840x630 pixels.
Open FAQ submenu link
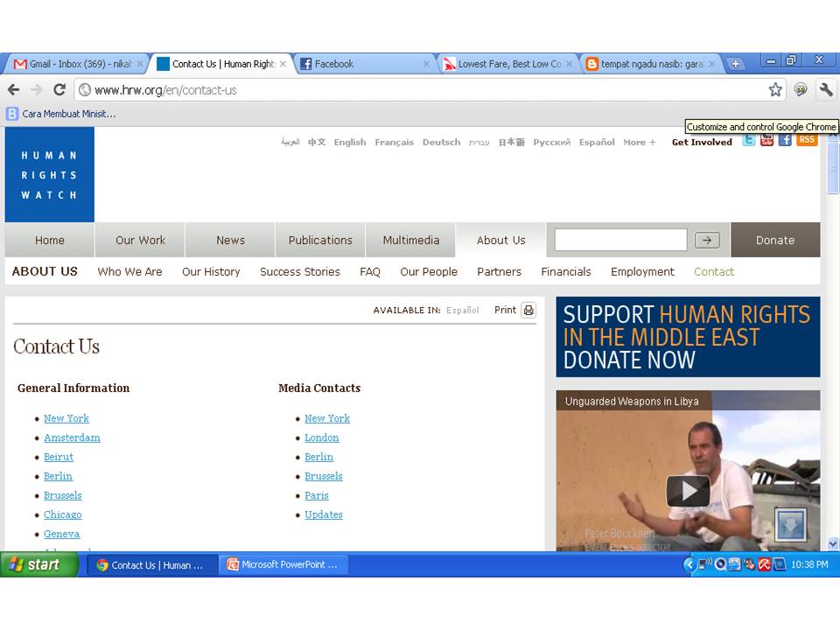[370, 271]
